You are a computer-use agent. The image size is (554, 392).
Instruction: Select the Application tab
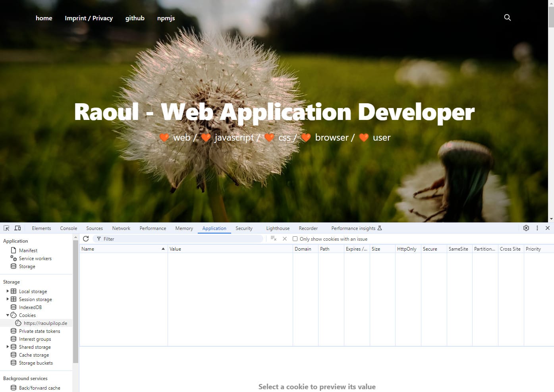pos(214,228)
